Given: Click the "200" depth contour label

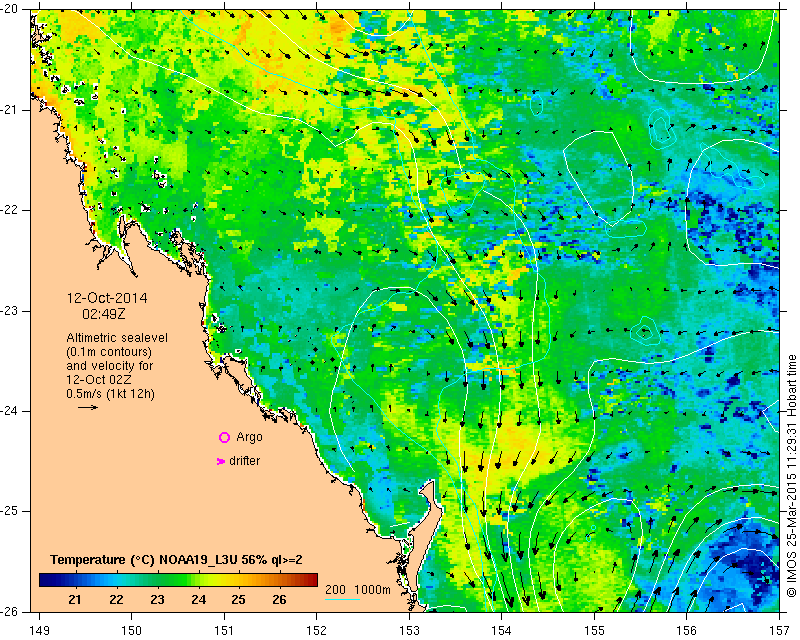Looking at the screenshot, I should 335,589.
